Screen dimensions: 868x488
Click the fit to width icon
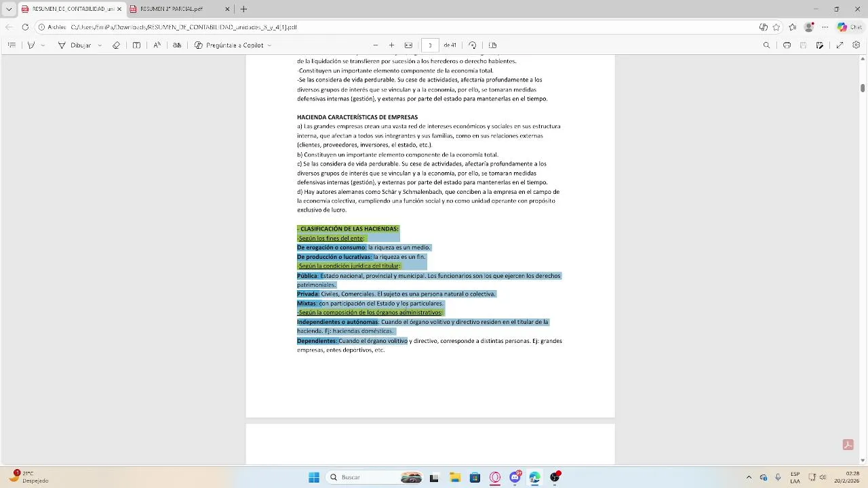408,45
